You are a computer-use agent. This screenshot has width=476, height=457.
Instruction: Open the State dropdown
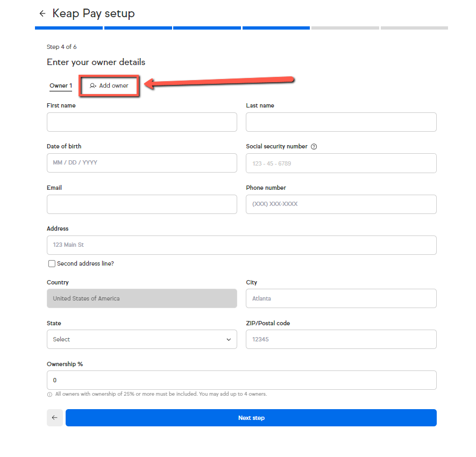tap(142, 339)
